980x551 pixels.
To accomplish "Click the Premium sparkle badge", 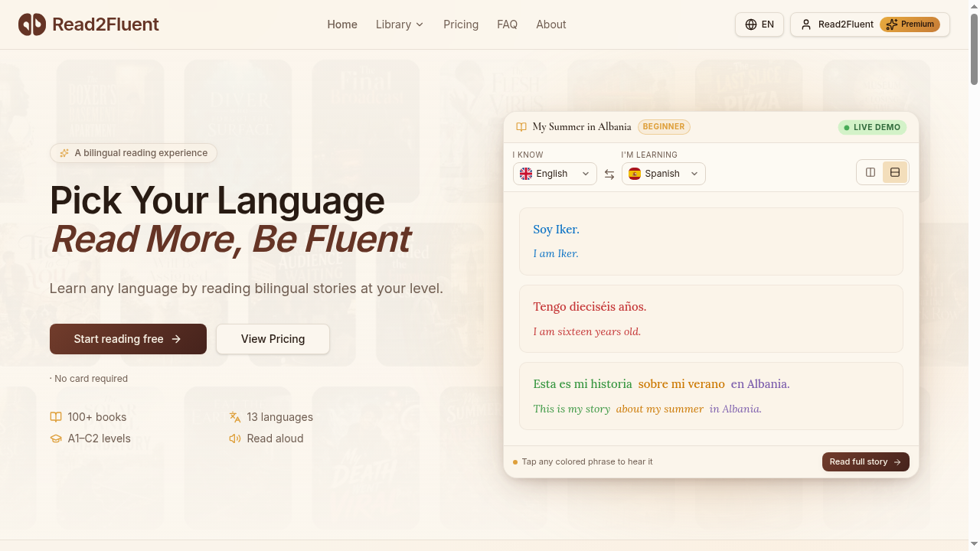I will (910, 24).
